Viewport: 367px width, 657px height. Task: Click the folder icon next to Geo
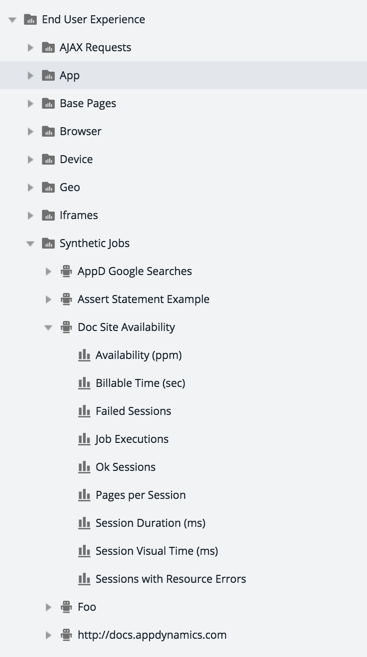click(x=48, y=187)
